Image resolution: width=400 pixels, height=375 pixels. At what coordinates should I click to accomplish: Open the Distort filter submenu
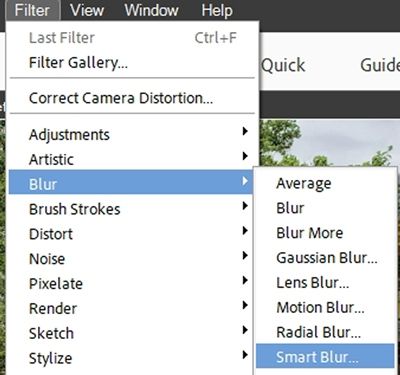[x=131, y=234]
